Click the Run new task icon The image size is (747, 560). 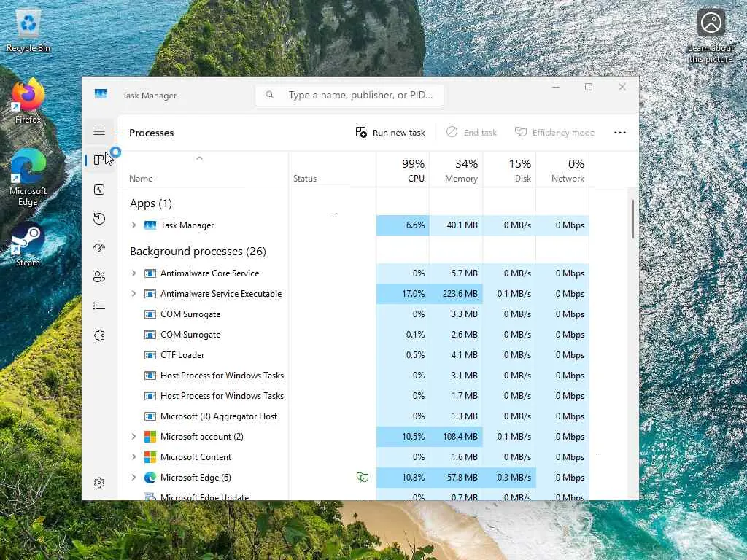click(361, 132)
